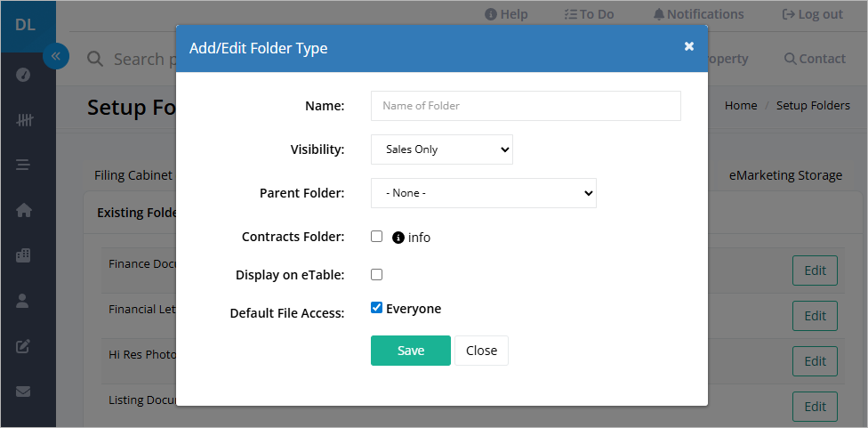Open the building icon in sidebar
The width and height of the screenshot is (868, 428).
(23, 255)
